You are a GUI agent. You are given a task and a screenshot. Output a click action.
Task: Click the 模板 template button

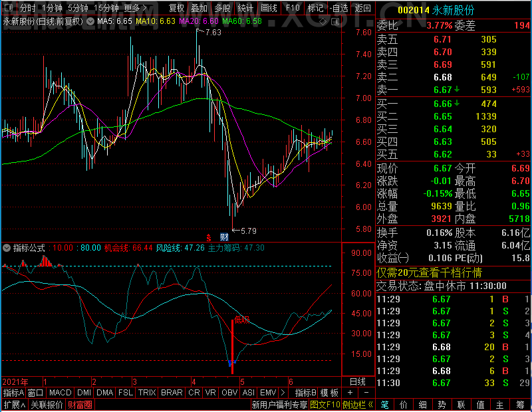[329, 393]
